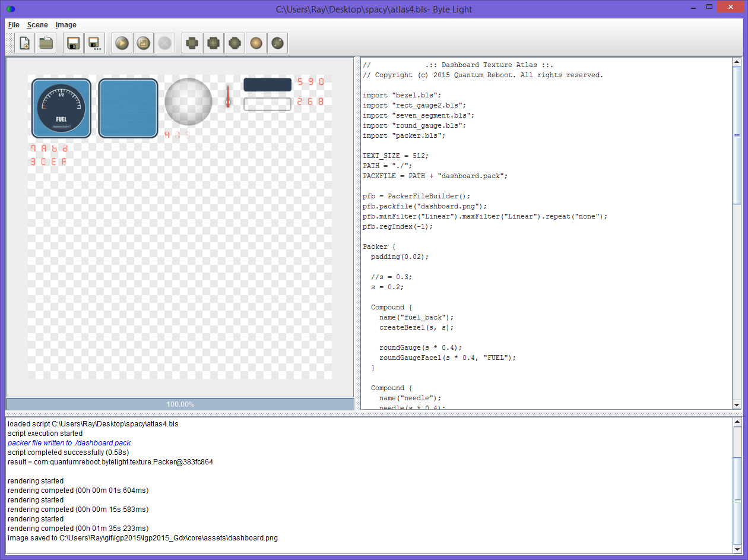Select the FUEL gauge thumbnail in the atlas
The image size is (748, 560).
61,107
